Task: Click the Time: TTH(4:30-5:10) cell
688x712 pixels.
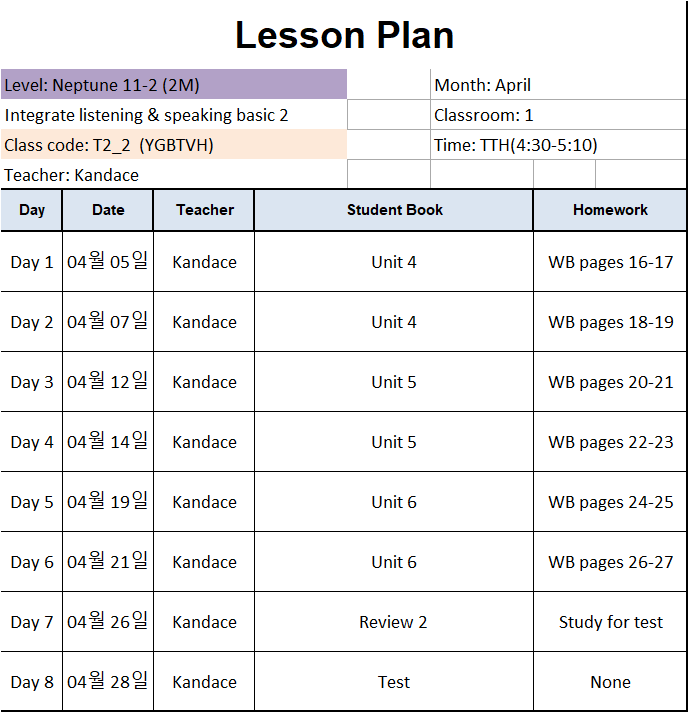Action: pyautogui.click(x=558, y=144)
